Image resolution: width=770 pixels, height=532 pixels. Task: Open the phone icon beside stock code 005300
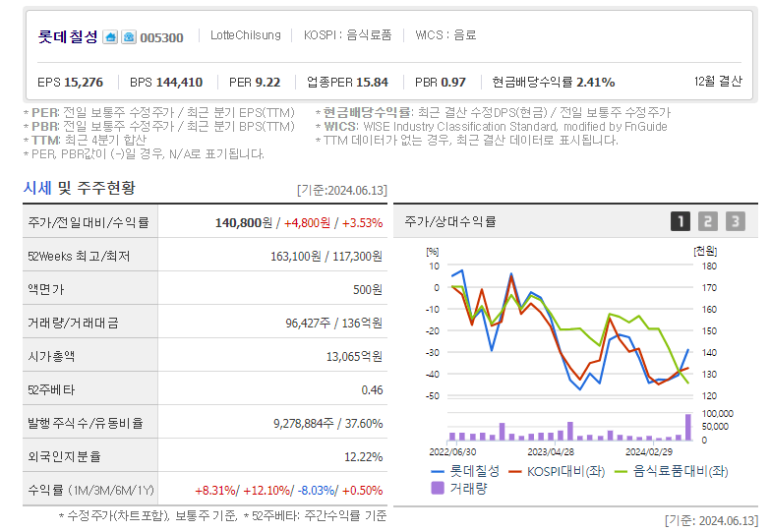click(x=129, y=37)
